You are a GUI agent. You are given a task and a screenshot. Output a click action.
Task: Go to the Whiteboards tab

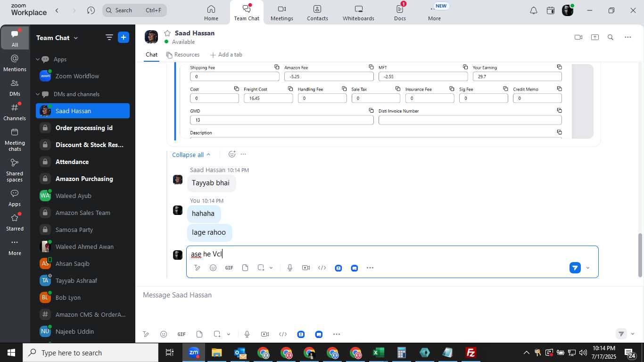pos(358,13)
